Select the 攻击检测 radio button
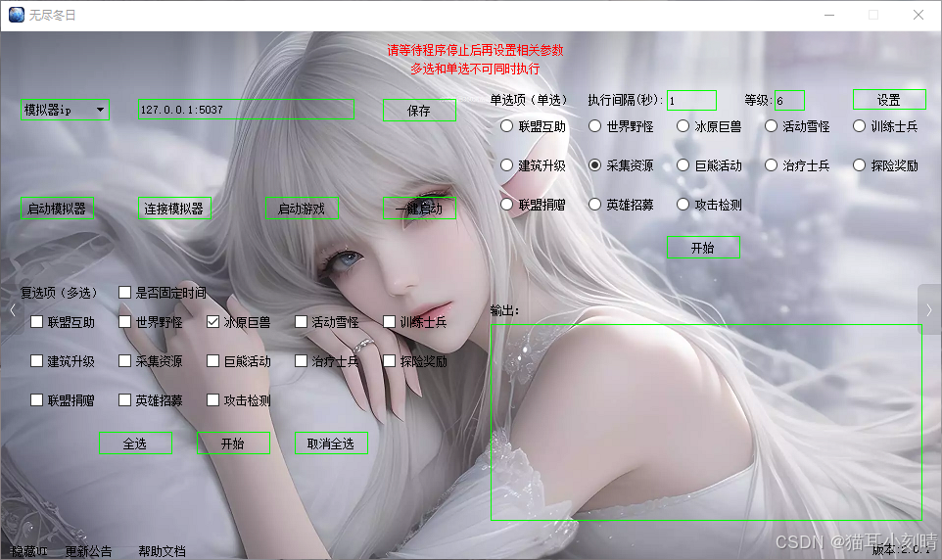This screenshot has height=560, width=942. coord(683,205)
